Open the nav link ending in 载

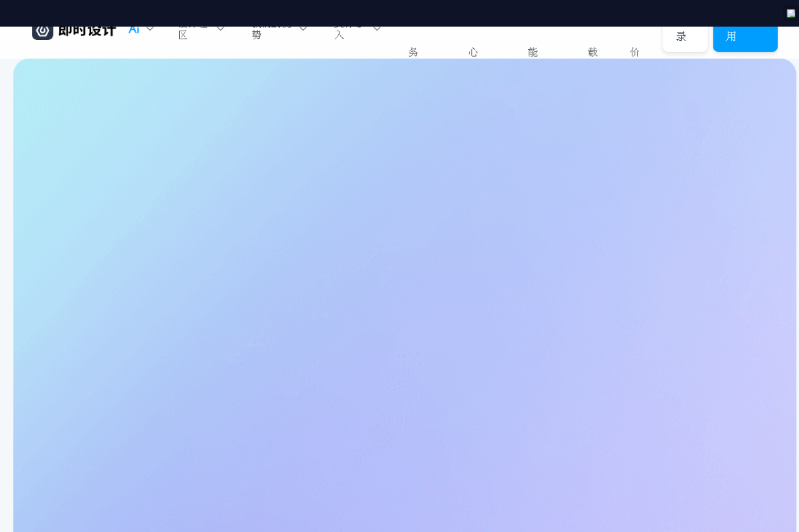pos(592,52)
